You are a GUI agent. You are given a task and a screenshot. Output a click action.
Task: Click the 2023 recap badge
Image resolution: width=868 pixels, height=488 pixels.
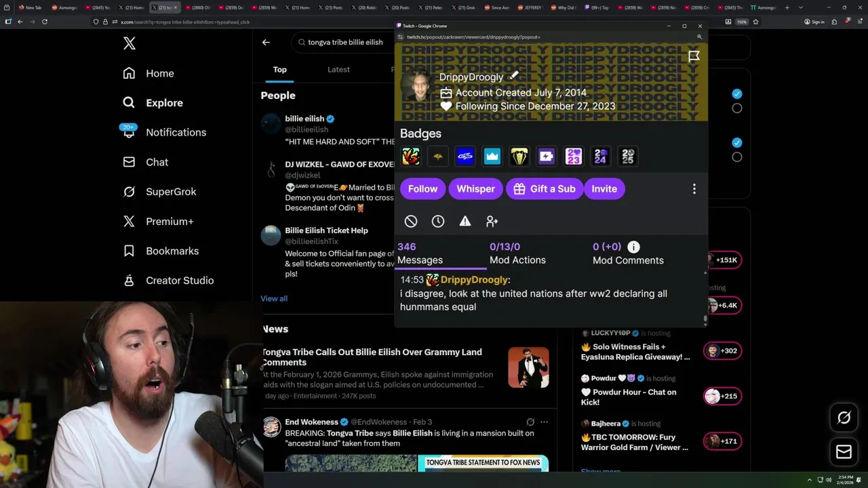574,157
